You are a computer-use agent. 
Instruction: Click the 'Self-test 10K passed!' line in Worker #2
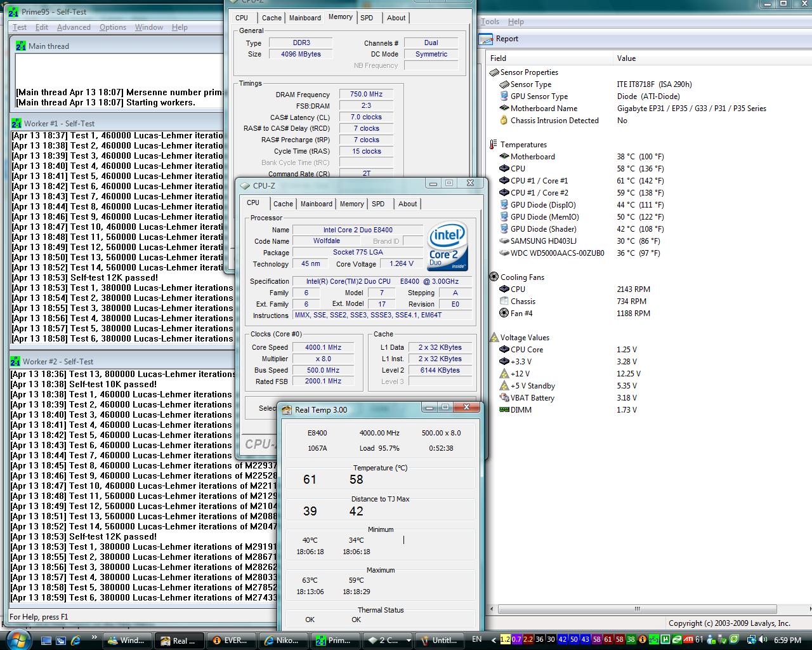coord(113,384)
